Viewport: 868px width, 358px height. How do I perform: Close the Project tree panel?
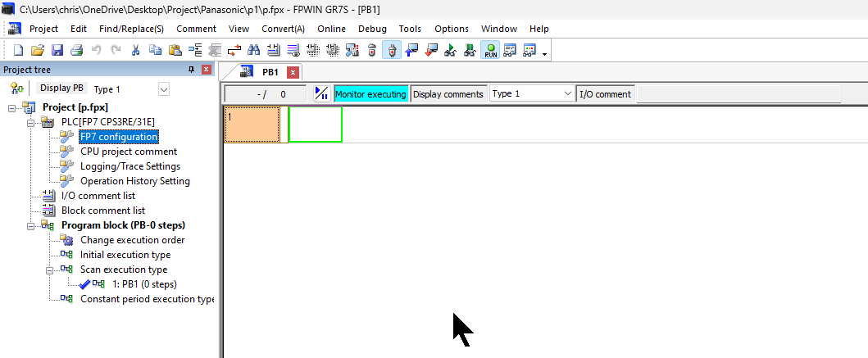point(206,69)
